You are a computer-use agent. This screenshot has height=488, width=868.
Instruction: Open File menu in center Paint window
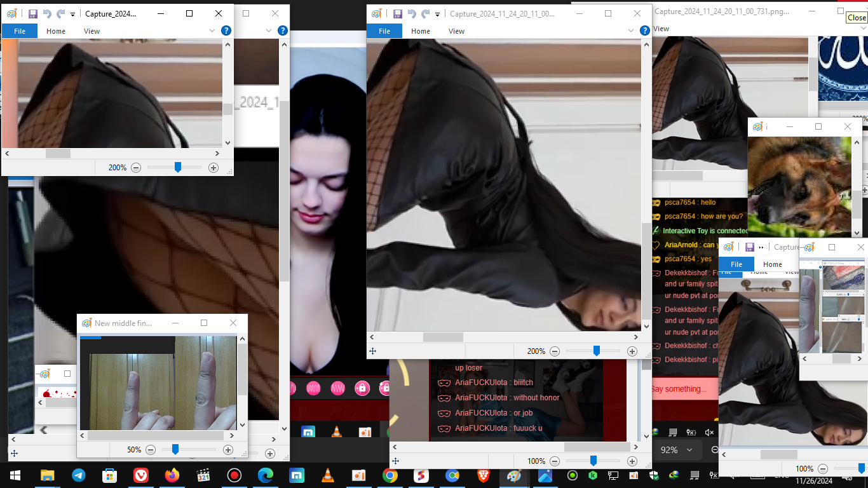[384, 30]
